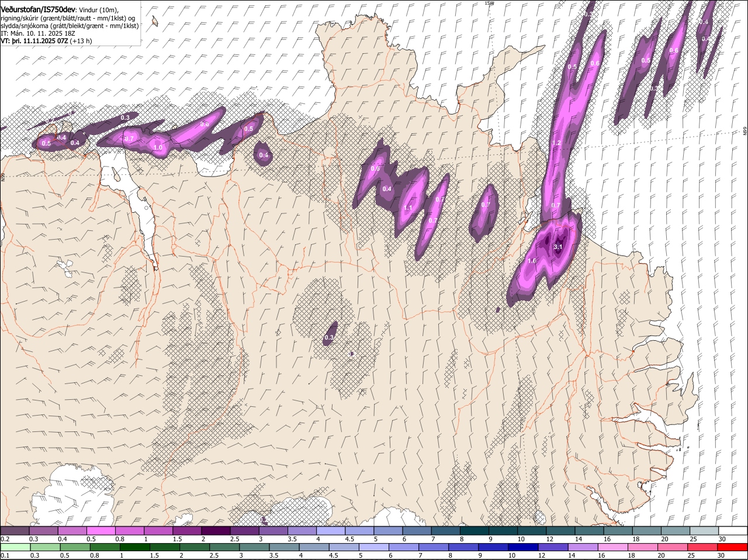Screen dimensions: 748x560
Task: Pick the dark teal 8–9 snow scale swatch
Action: 475,531
